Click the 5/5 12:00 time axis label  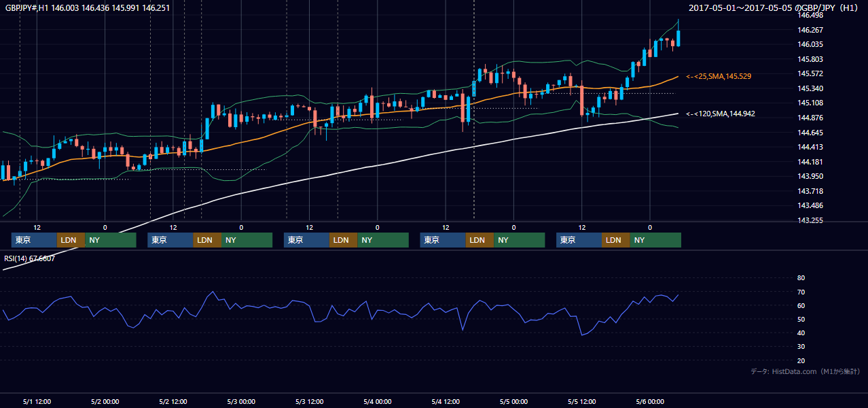(581, 401)
